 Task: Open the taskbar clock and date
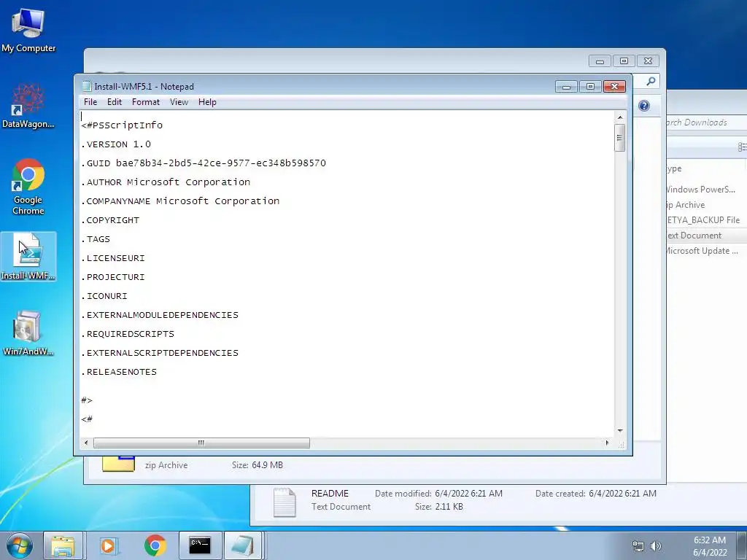point(710,546)
